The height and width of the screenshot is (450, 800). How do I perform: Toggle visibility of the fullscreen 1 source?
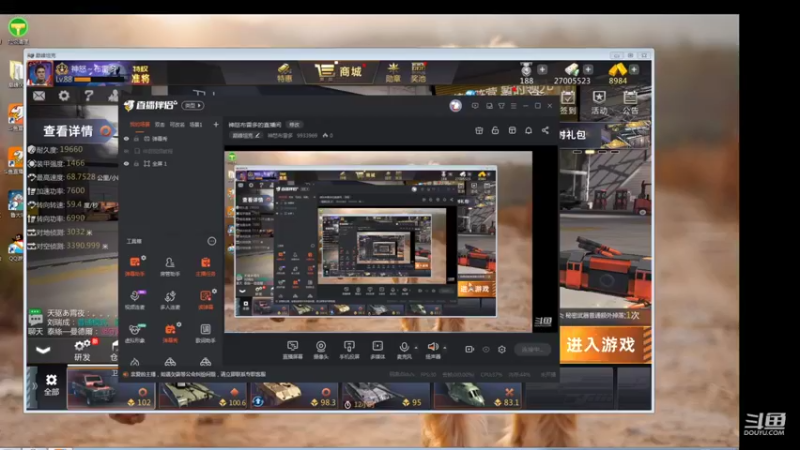coord(127,164)
